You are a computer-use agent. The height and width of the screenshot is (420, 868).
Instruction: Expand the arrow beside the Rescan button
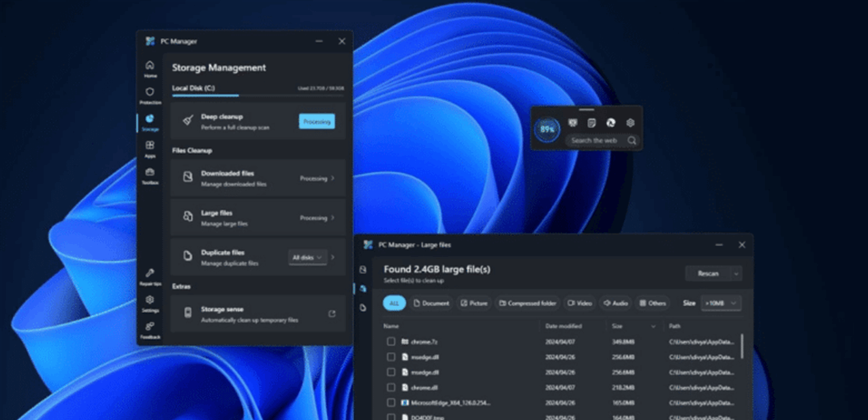736,274
